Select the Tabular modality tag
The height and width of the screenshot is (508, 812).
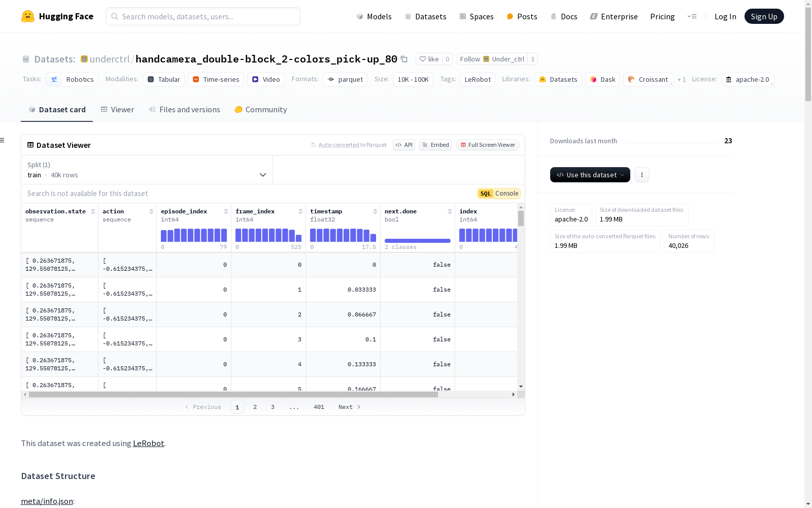coord(163,79)
